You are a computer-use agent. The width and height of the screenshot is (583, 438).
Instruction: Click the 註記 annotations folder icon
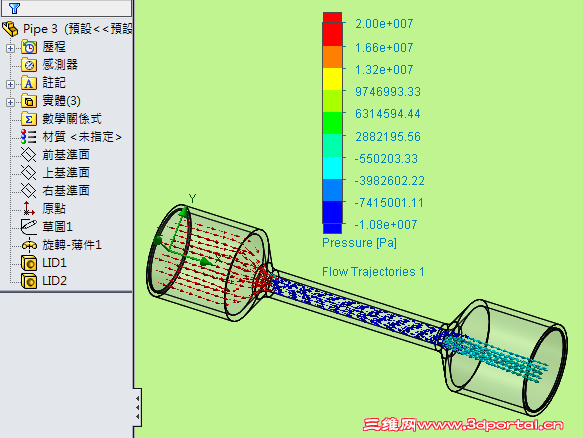click(x=29, y=83)
